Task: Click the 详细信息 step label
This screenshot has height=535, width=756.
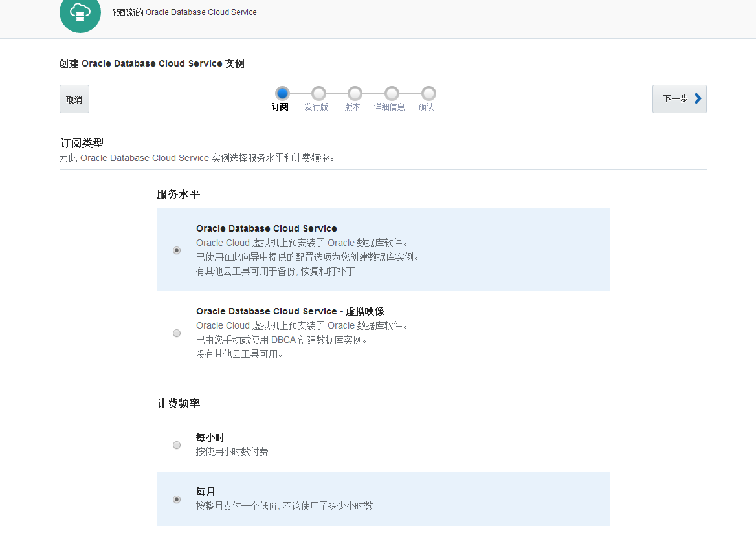Action: (x=390, y=107)
